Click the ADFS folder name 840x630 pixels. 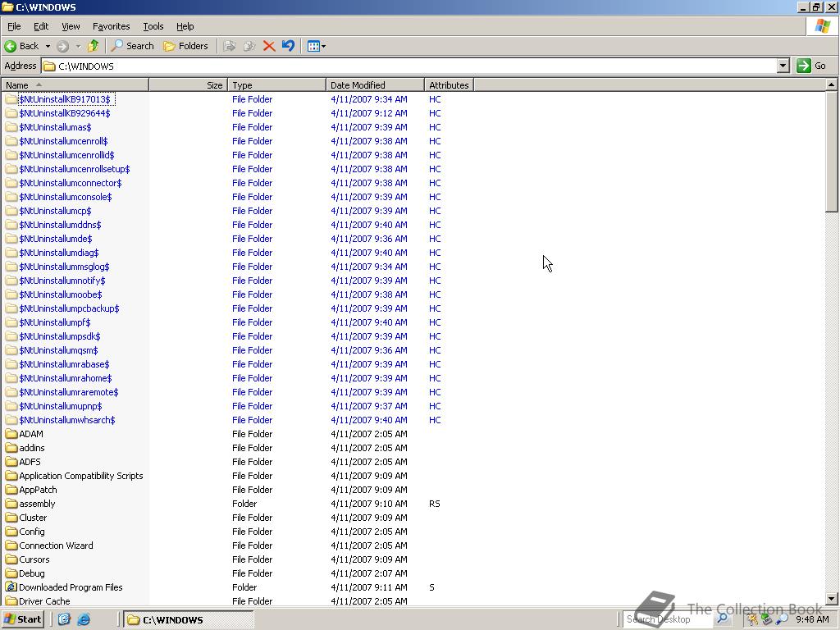(x=30, y=461)
